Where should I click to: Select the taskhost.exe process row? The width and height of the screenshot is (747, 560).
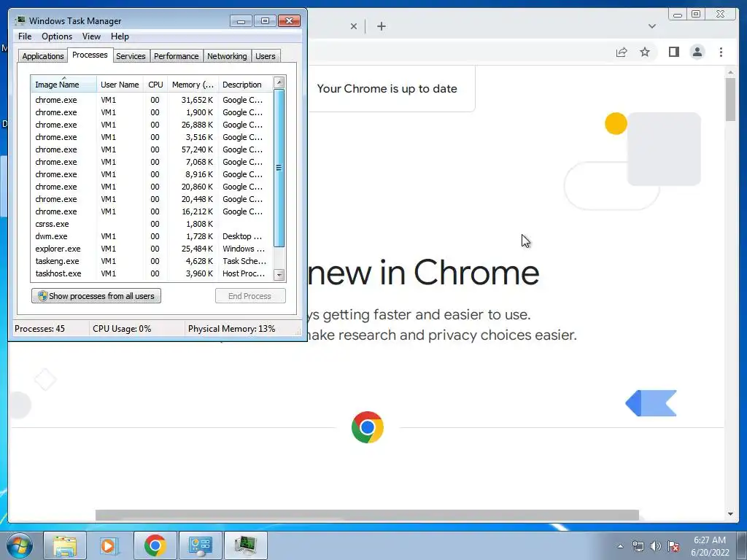152,273
